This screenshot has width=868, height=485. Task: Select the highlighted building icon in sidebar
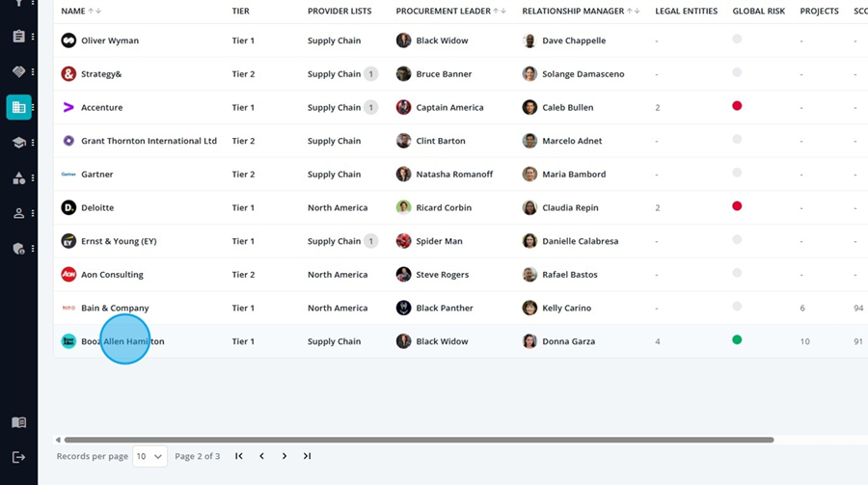coord(19,107)
